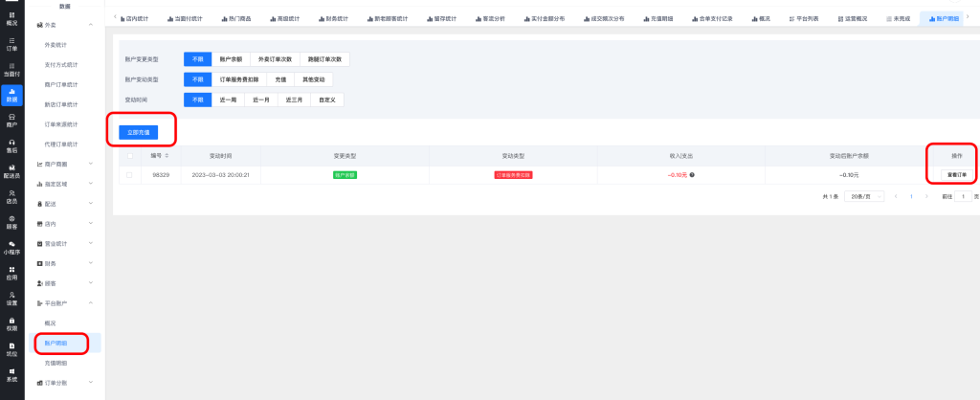This screenshot has width=980, height=400.
Task: Check the row checkbox for 98329
Action: click(x=130, y=175)
